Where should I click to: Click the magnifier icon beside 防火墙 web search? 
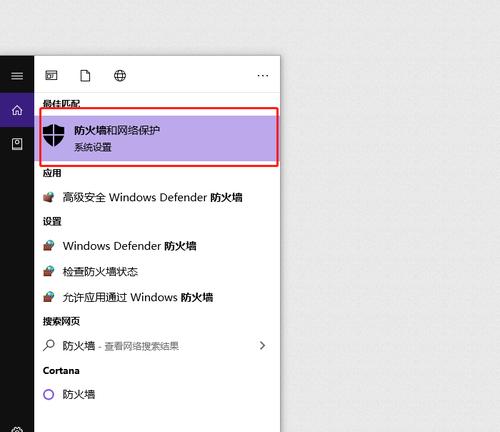[49, 345]
